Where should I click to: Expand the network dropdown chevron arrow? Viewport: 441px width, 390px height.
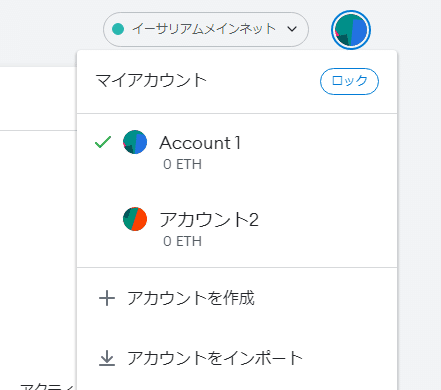pyautogui.click(x=292, y=29)
